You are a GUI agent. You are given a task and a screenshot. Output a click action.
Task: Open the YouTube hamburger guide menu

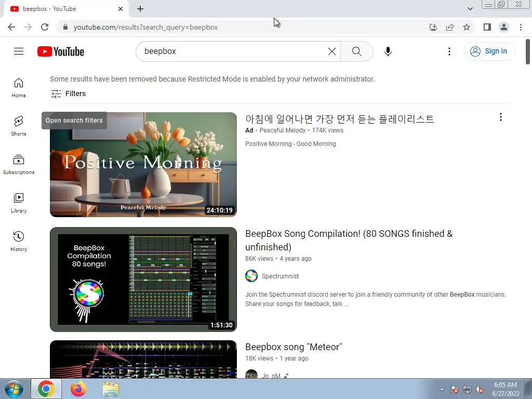pos(19,51)
